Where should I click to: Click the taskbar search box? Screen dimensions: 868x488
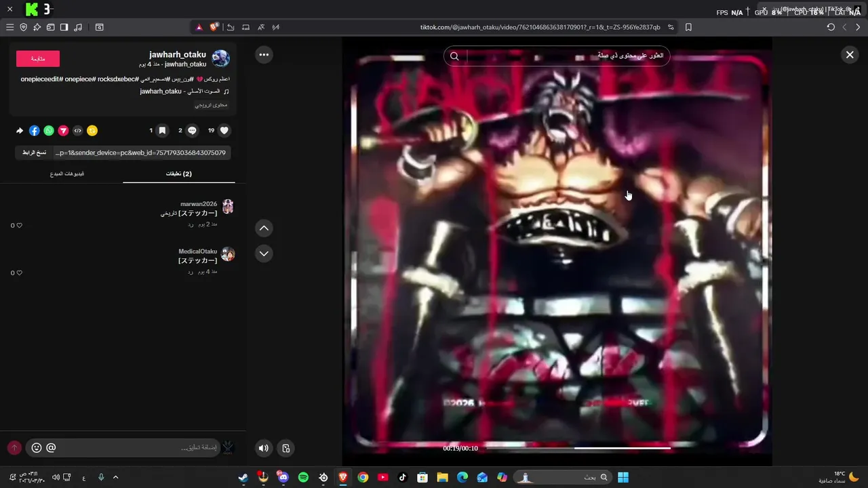point(563,477)
